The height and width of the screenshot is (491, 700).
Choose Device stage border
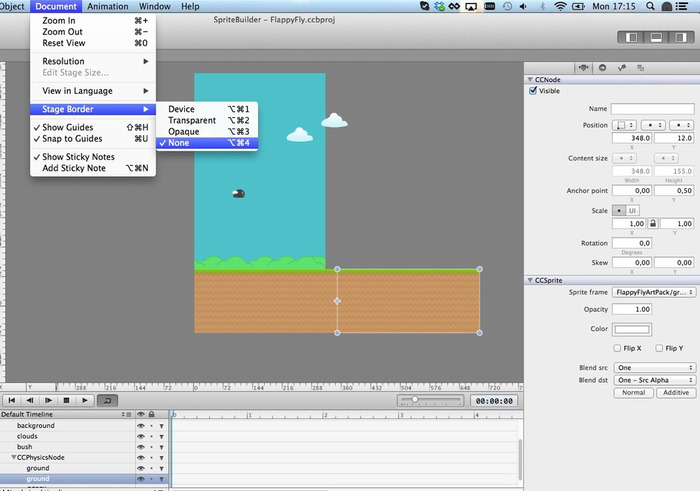[207, 109]
